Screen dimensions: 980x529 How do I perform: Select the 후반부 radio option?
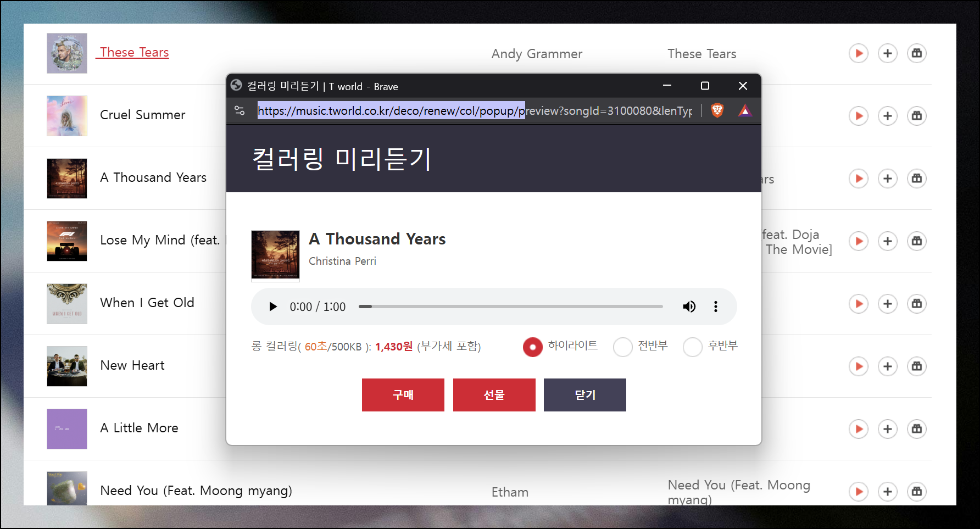tap(693, 347)
